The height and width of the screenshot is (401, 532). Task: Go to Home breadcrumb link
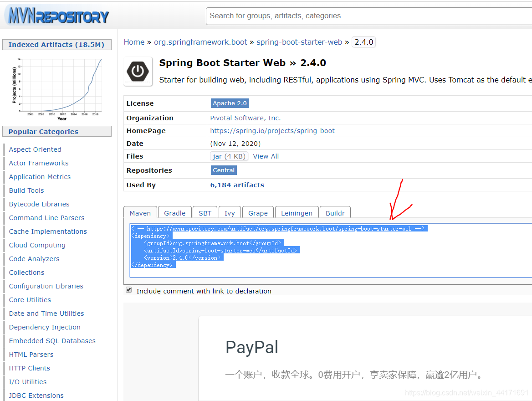click(134, 42)
